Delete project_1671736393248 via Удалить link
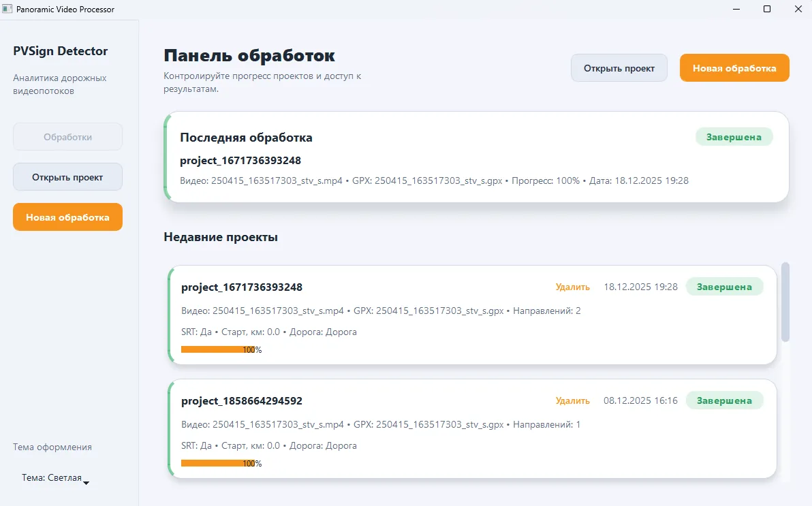The height and width of the screenshot is (506, 812). click(x=572, y=287)
